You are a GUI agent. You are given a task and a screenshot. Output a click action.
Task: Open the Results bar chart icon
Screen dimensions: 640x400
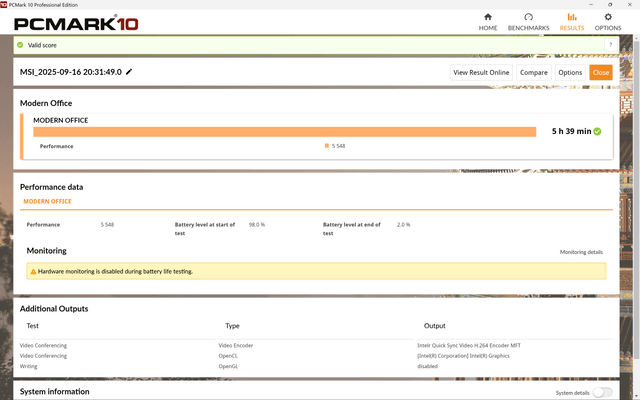pyautogui.click(x=572, y=17)
